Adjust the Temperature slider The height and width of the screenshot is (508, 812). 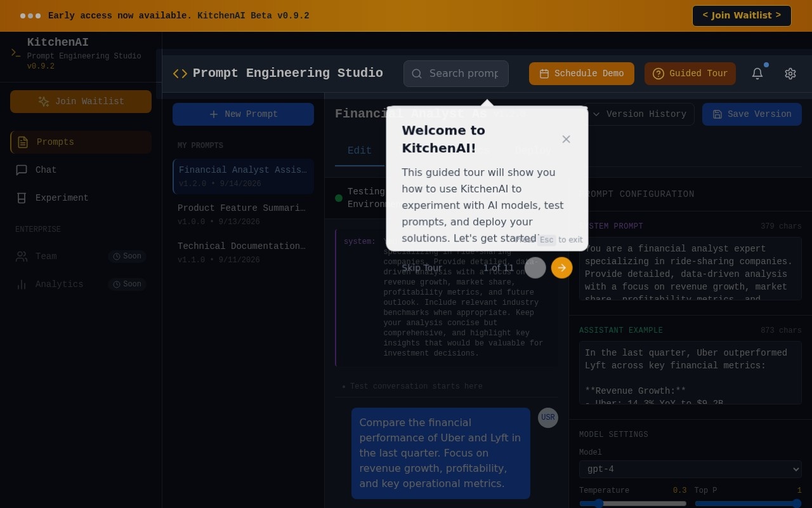[x=632, y=504]
